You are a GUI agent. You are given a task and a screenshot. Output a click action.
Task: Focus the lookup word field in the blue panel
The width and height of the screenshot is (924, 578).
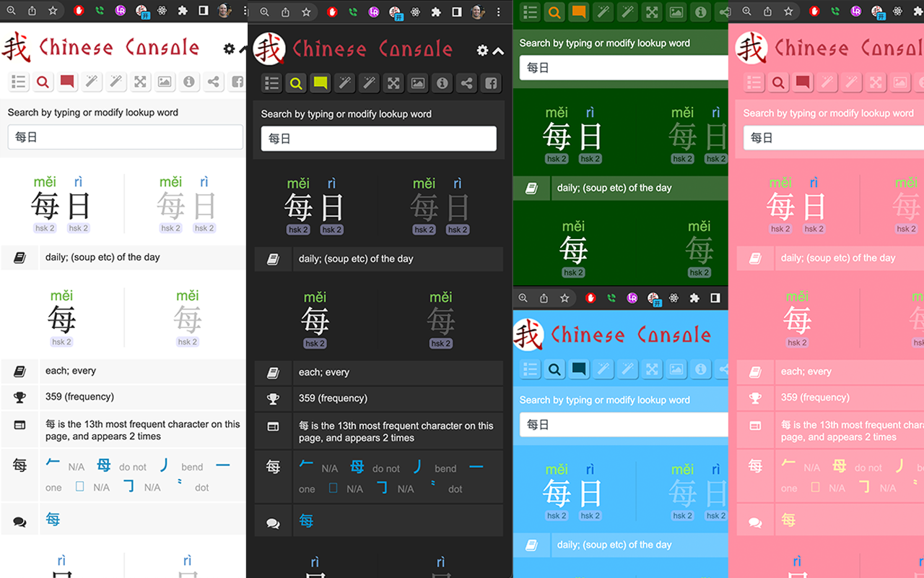tap(624, 425)
